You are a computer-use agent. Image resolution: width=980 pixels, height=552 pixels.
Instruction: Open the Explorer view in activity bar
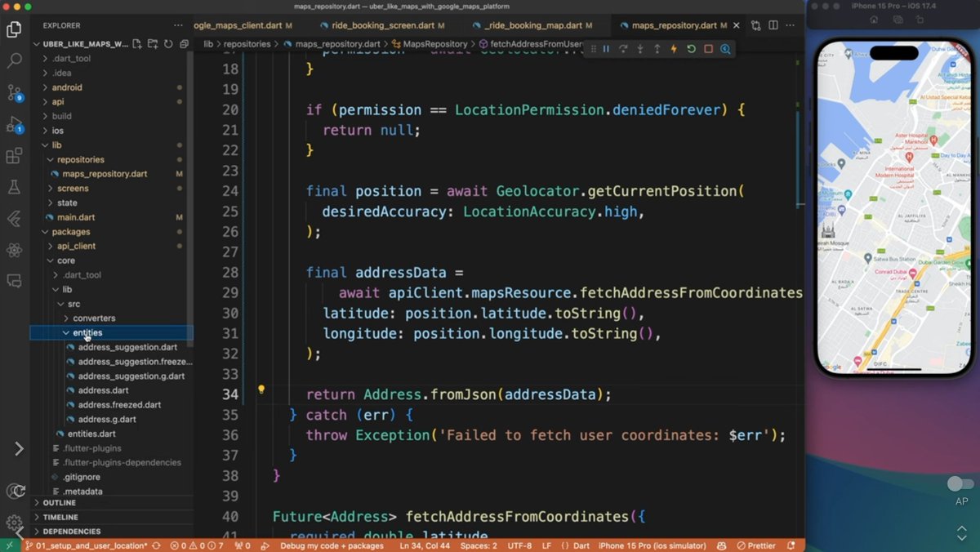(14, 29)
